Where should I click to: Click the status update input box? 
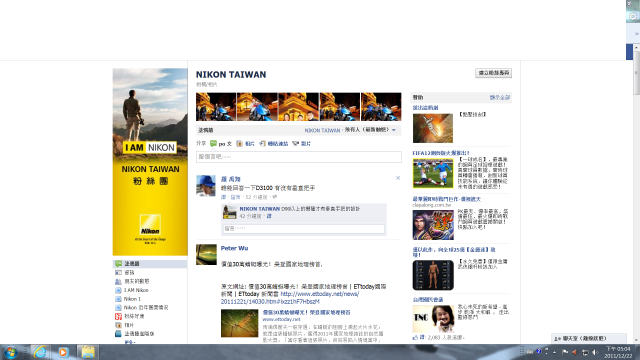pyautogui.click(x=298, y=157)
